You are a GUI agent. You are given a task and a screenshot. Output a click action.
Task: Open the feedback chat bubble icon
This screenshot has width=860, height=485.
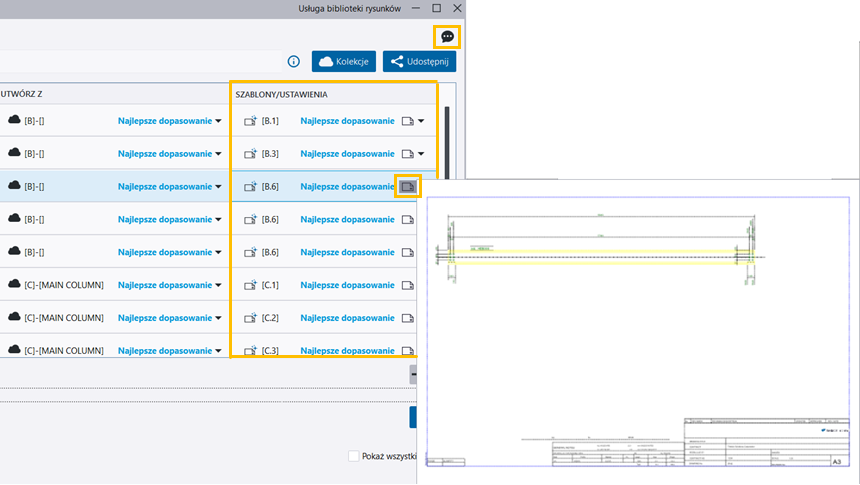point(448,37)
